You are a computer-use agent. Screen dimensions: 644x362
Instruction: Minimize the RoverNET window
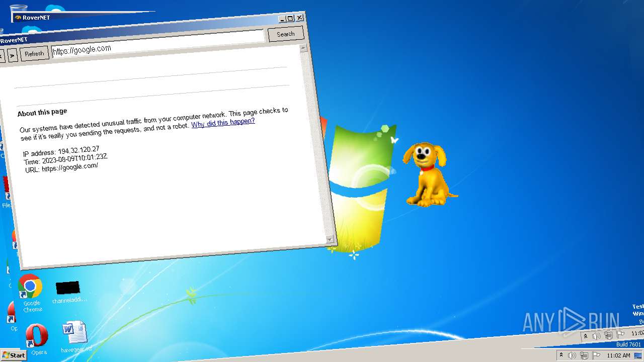point(283,19)
